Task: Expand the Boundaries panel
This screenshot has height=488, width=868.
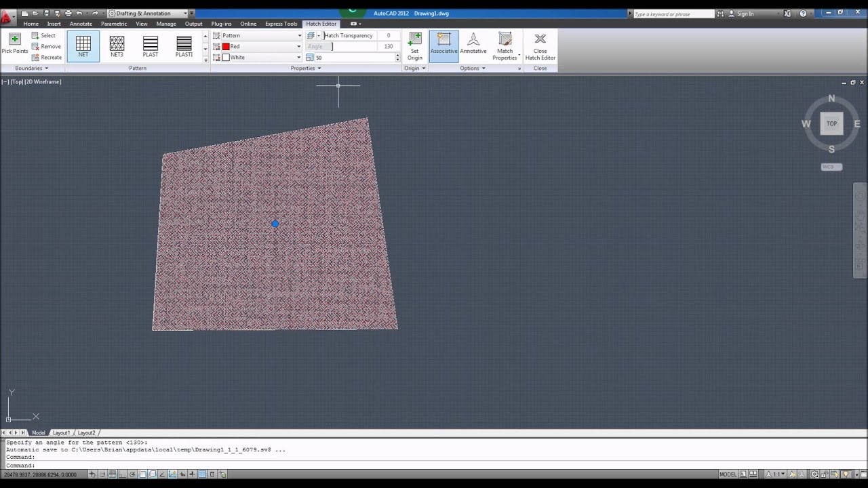Action: tap(32, 68)
